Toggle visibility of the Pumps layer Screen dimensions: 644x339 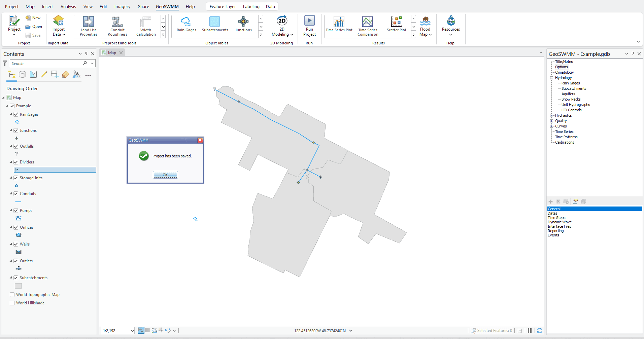click(x=16, y=210)
